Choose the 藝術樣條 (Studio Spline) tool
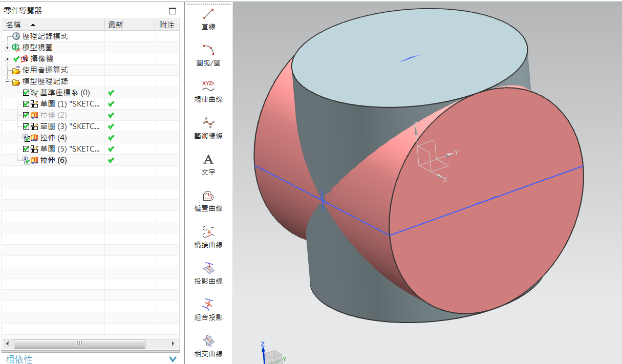 208,129
